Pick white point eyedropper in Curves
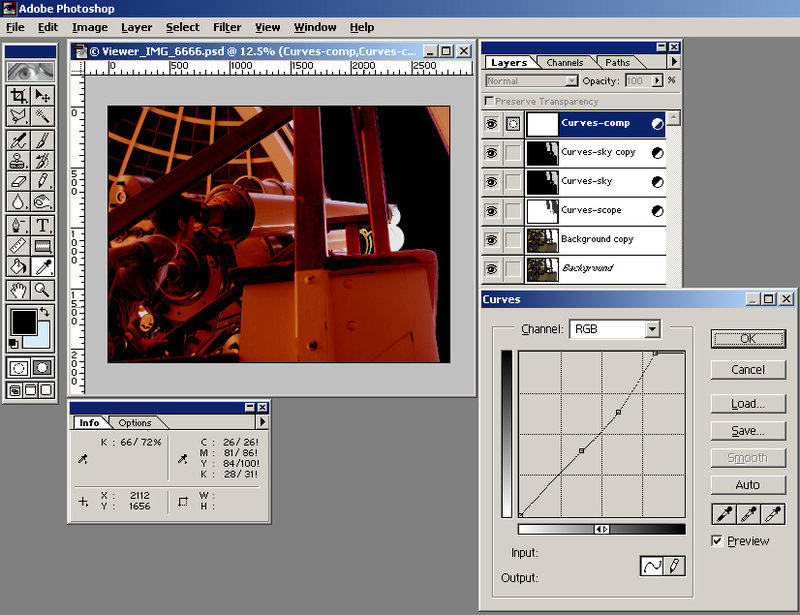The height and width of the screenshot is (615, 800). click(772, 514)
